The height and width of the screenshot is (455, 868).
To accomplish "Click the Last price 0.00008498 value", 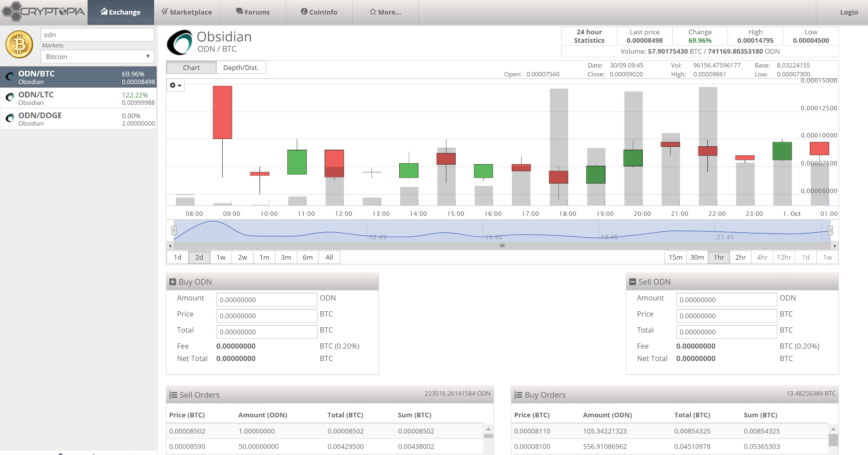I will [x=644, y=40].
